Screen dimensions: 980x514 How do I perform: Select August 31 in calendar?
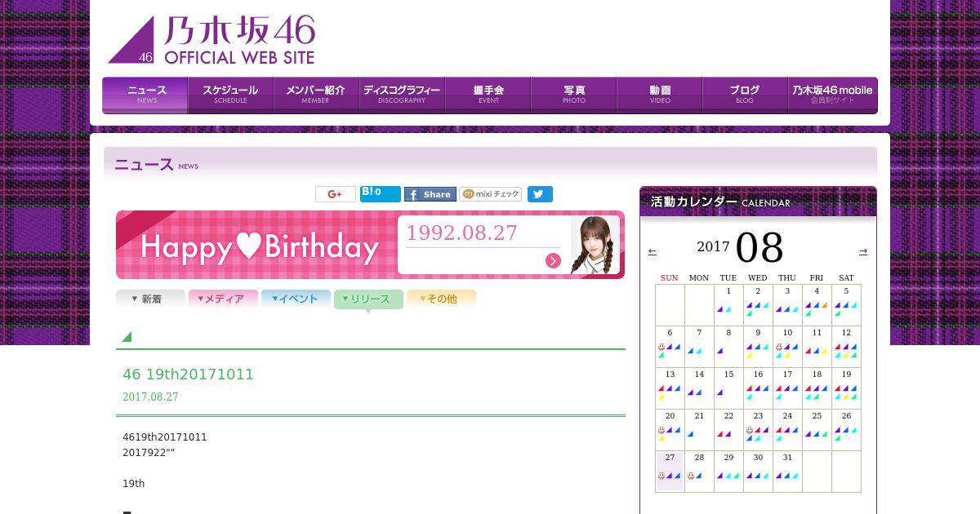pos(787,471)
